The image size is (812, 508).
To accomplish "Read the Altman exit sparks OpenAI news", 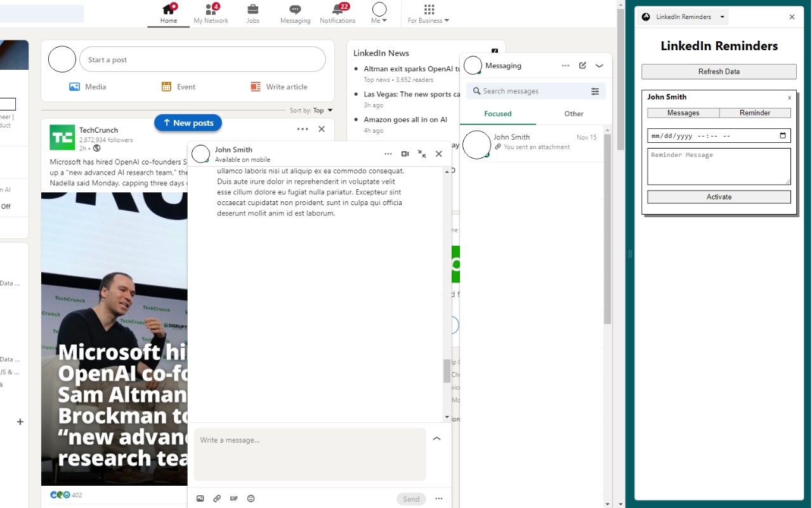I will coord(412,69).
